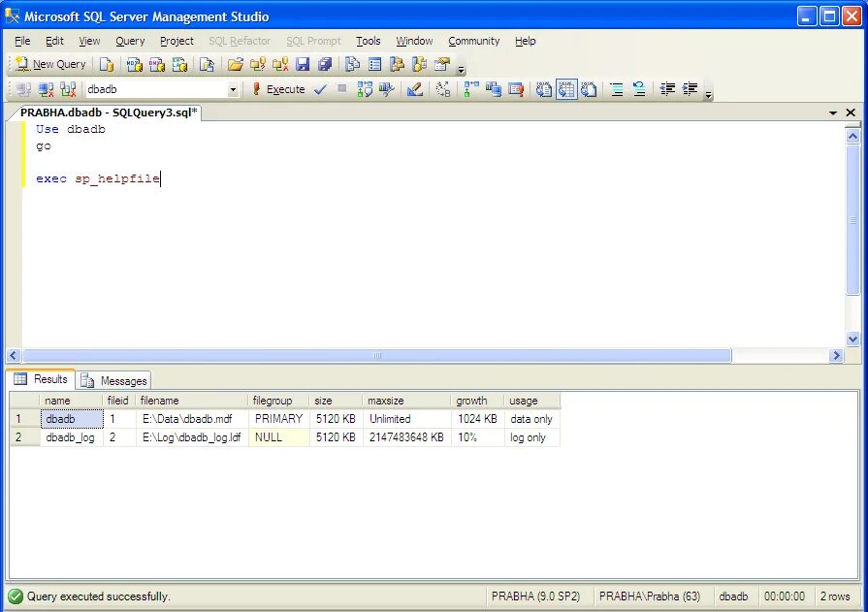Click the Execute button

pos(278,89)
